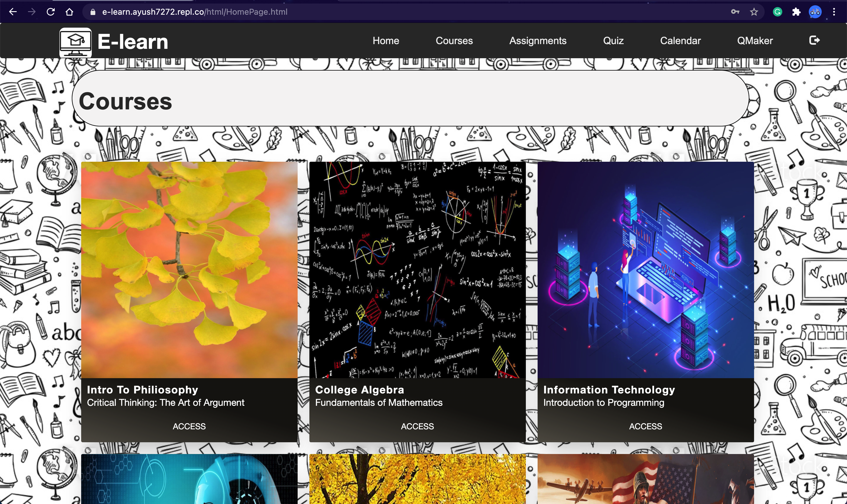The width and height of the screenshot is (847, 504).
Task: Click the browser back arrow
Action: click(x=13, y=12)
